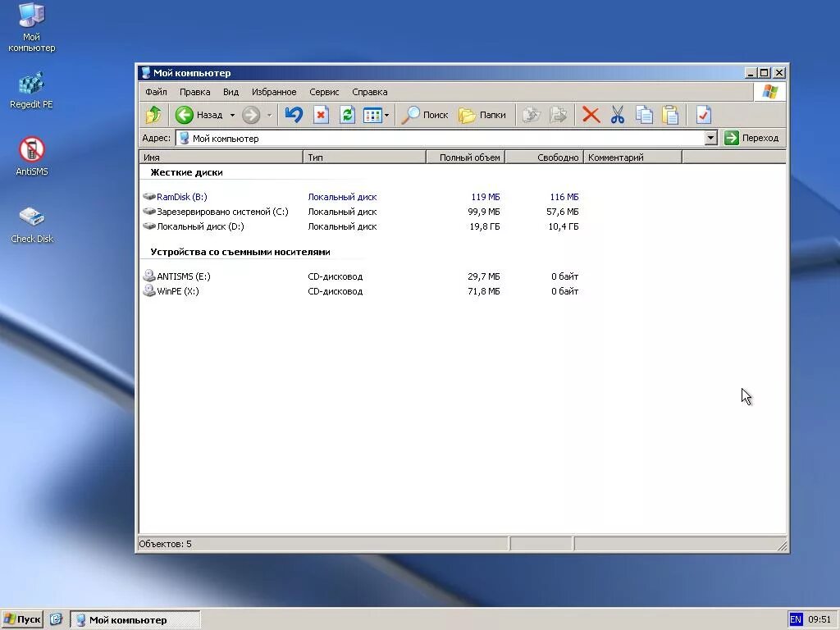Click the Жесткие диски group header
Screen dimensions: 840x630
(x=186, y=172)
